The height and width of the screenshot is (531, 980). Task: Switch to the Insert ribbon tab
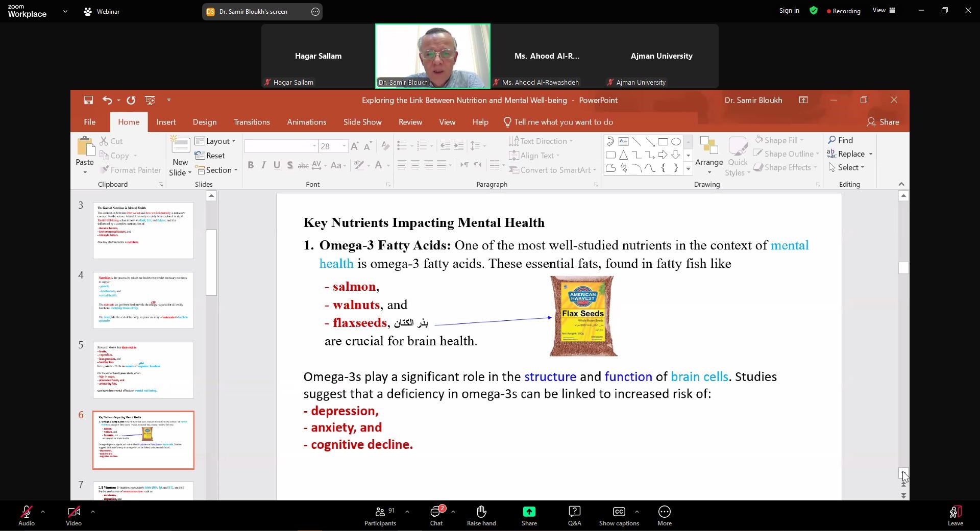(x=166, y=122)
